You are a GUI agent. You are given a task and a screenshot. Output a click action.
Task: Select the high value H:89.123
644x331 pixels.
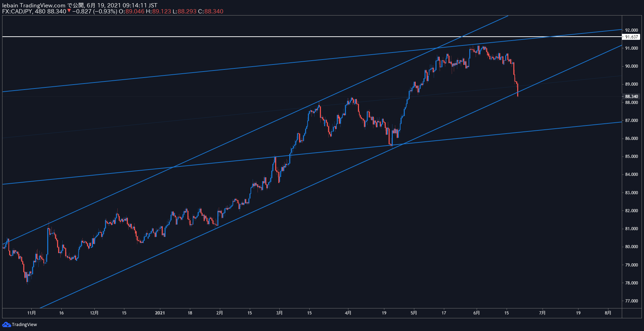point(159,11)
